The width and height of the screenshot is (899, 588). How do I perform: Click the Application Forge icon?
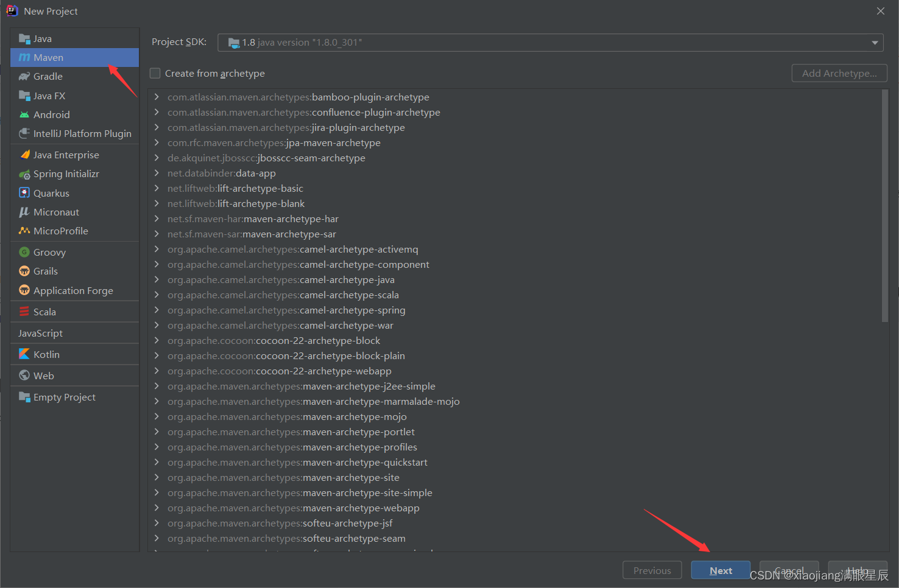[x=24, y=290]
